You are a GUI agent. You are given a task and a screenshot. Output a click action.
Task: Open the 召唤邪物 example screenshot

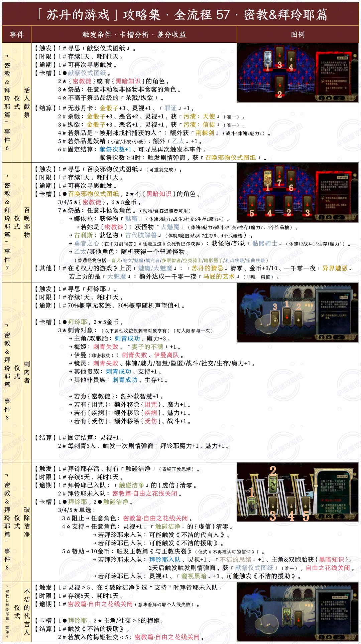(297, 193)
